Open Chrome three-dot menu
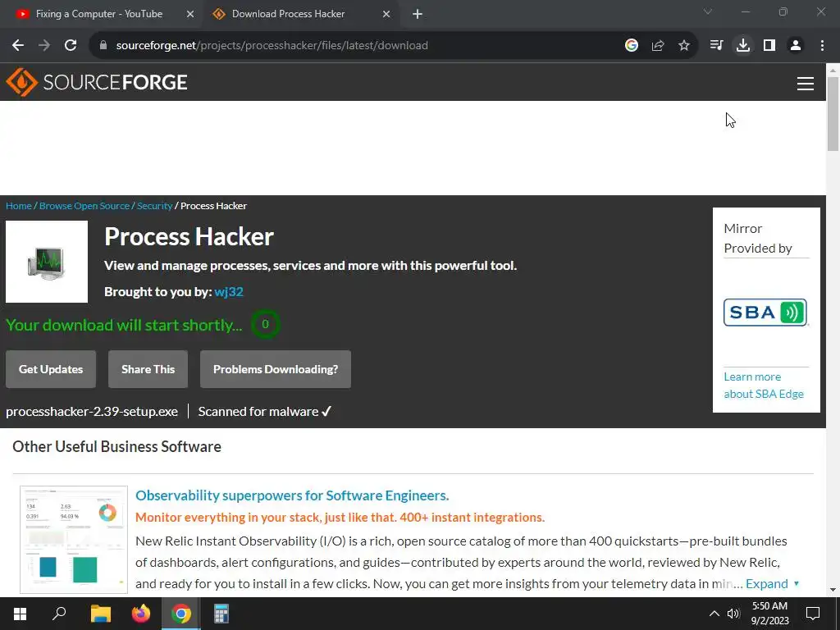Viewport: 840px width, 630px height. click(822, 46)
